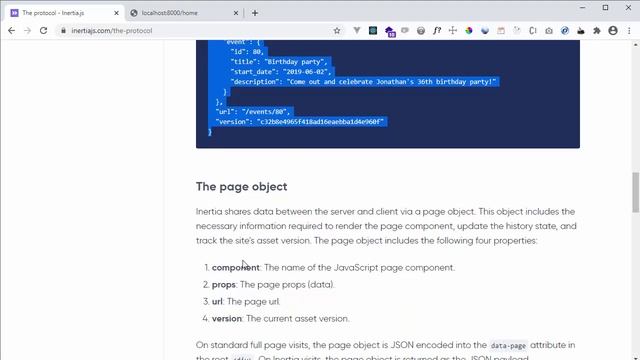This screenshot has height=360, width=640.
Task: Click the bold 'component' list term
Action: (236, 267)
